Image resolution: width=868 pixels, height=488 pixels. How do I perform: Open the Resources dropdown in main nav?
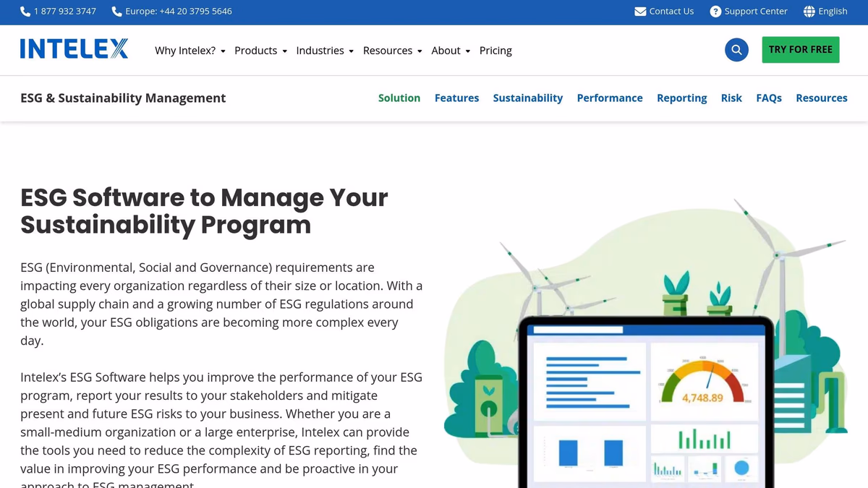392,51
